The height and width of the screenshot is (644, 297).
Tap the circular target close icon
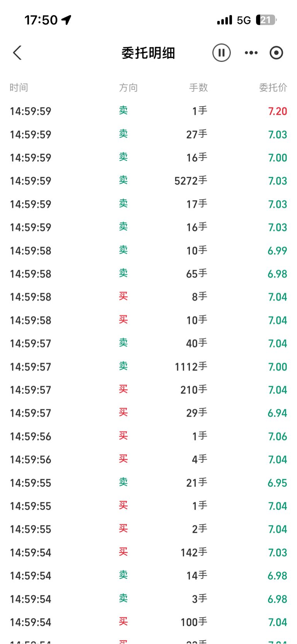tap(277, 53)
